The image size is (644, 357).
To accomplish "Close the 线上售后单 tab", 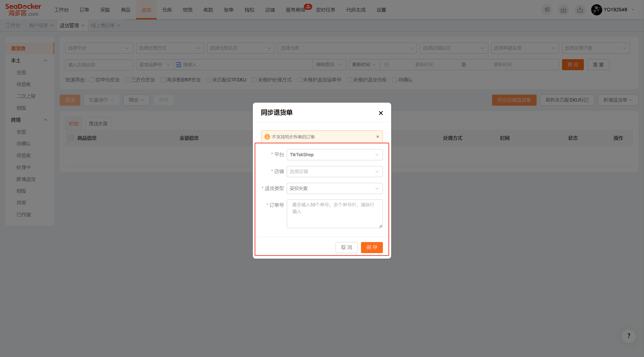I will click(x=118, y=25).
